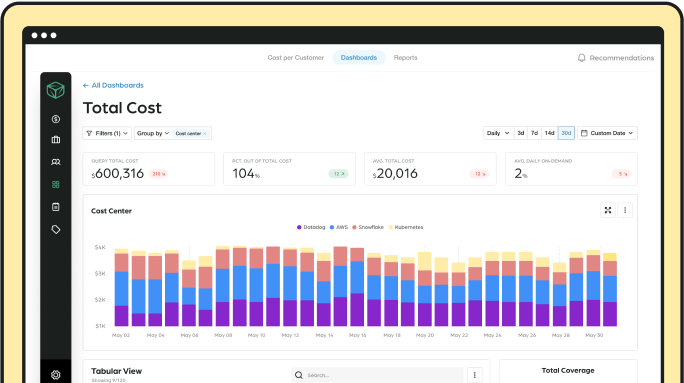Switch to Reports tab
684x383 pixels.
point(406,58)
